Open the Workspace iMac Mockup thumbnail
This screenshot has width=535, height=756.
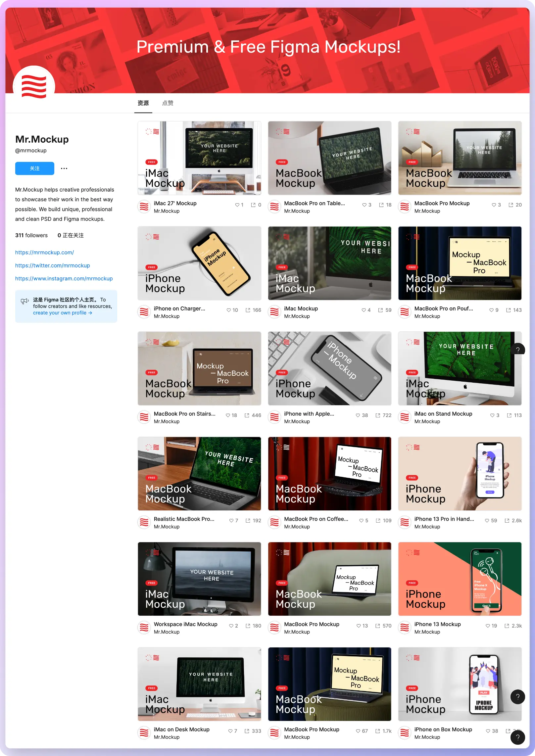tap(199, 579)
